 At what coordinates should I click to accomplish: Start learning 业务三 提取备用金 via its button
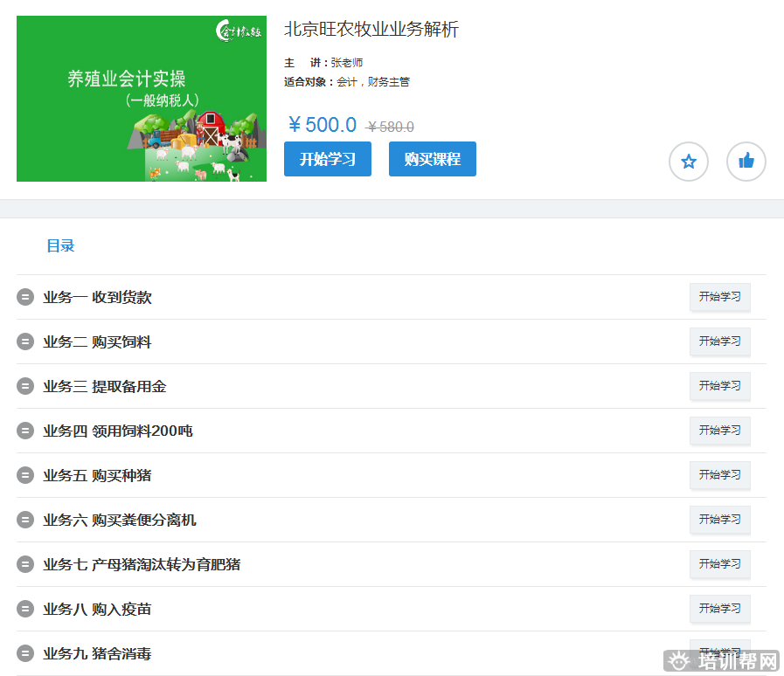(720, 386)
